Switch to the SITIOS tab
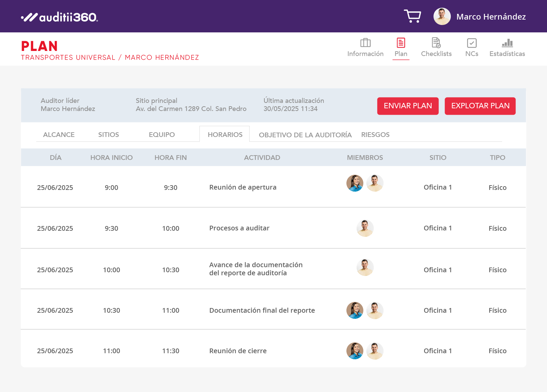Viewport: 547px width, 392px height. [108, 135]
